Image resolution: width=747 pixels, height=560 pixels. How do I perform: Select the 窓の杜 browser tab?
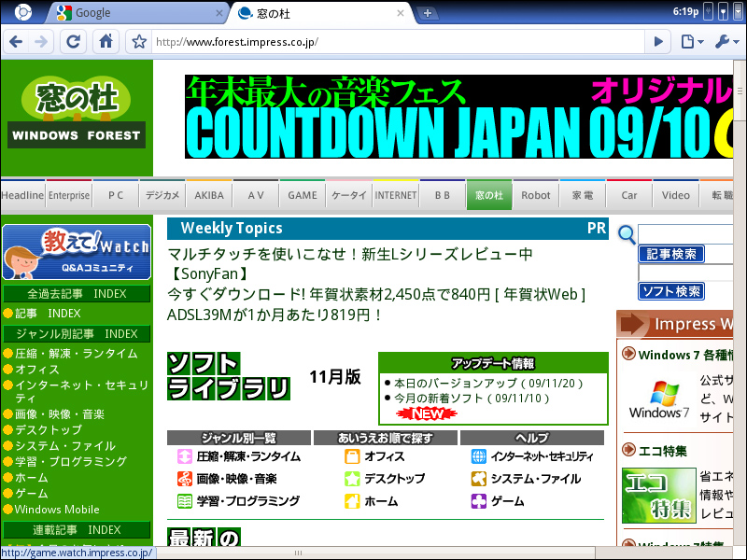click(x=321, y=13)
